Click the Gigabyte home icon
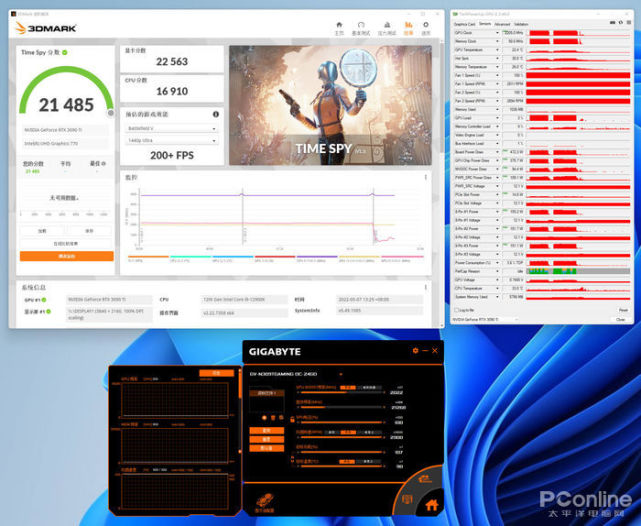Image resolution: width=641 pixels, height=526 pixels. pos(432,506)
